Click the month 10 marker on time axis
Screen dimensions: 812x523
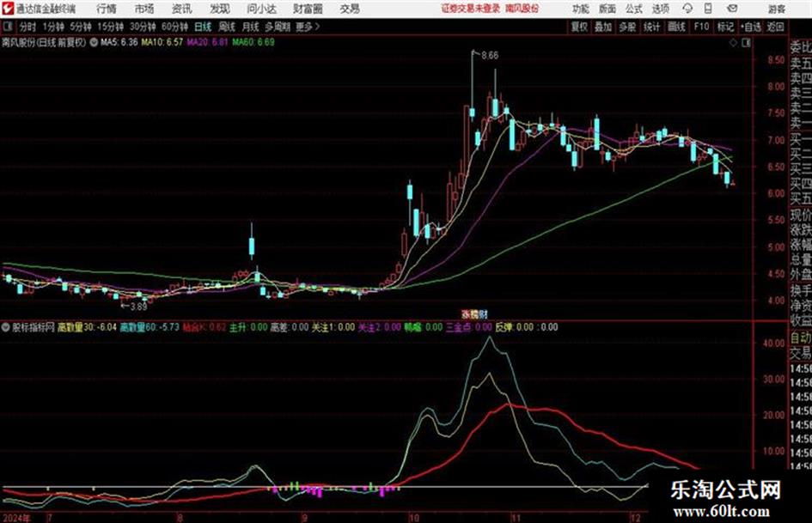[413, 518]
